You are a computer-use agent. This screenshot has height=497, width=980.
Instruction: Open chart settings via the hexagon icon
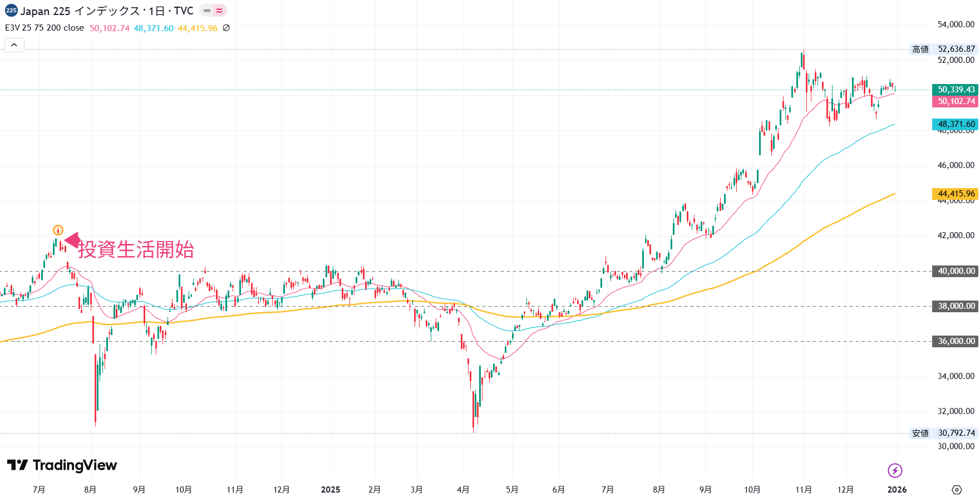(956, 489)
